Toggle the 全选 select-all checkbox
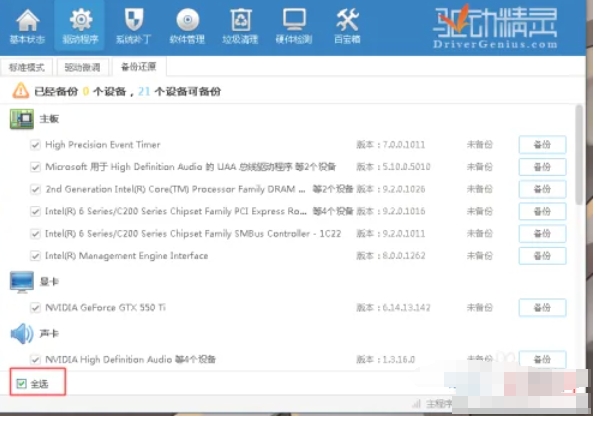595x423 pixels. [x=21, y=384]
